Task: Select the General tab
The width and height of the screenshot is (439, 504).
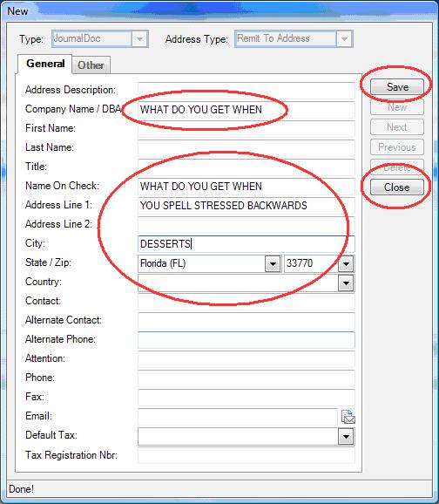Action: pyautogui.click(x=45, y=64)
